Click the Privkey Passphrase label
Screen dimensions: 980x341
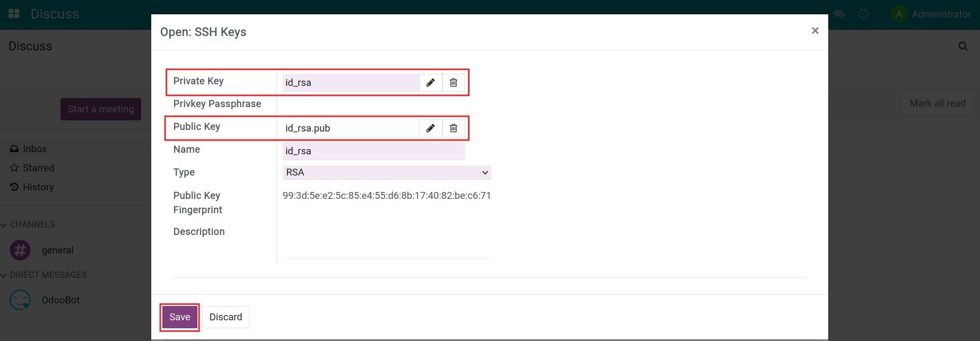click(x=217, y=104)
